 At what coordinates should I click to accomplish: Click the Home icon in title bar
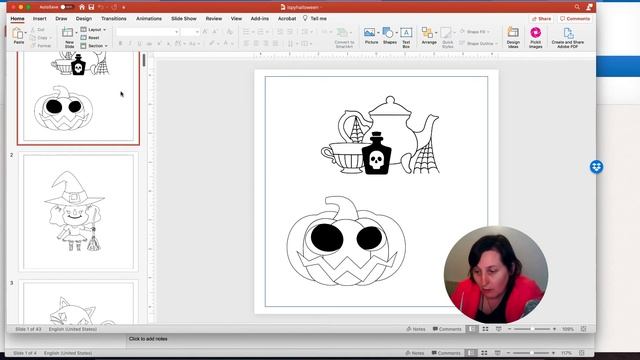(82, 7)
